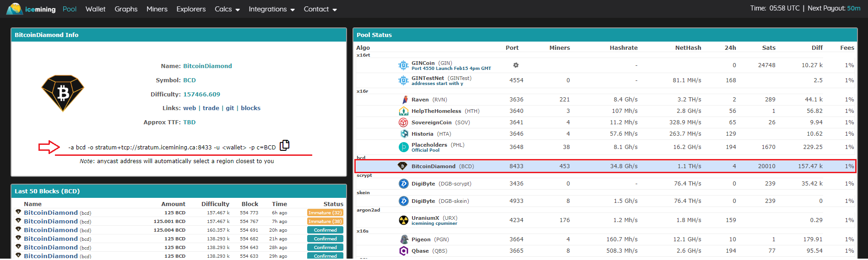The image size is (868, 260).
Task: Open the BCD blocks link
Action: tap(250, 108)
